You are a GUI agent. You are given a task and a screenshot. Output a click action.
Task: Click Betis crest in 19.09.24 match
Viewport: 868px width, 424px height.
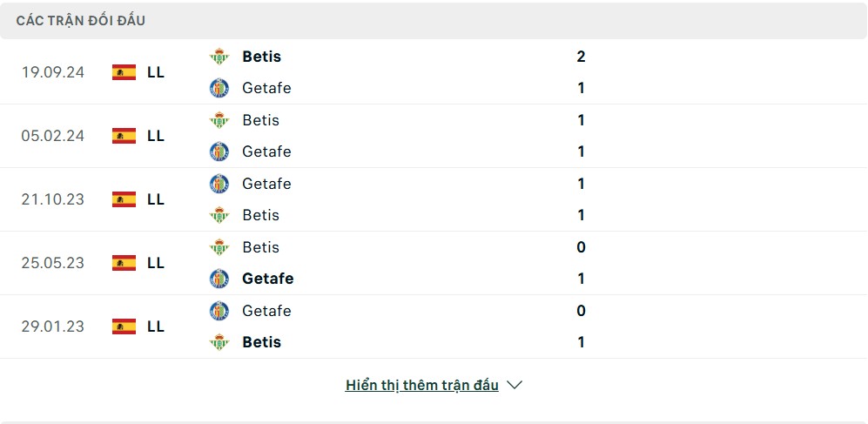[219, 57]
